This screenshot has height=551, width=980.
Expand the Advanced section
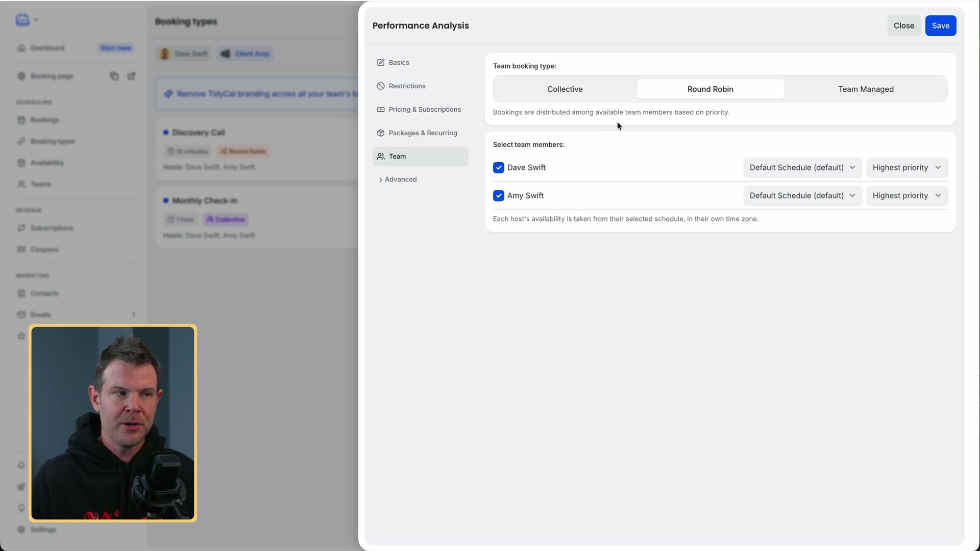(398, 179)
